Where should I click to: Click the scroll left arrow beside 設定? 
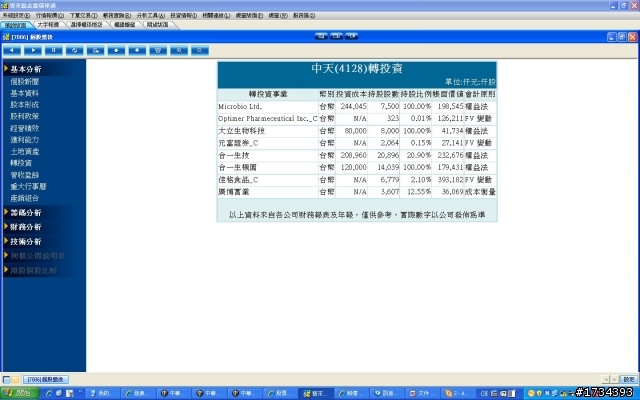click(606, 380)
